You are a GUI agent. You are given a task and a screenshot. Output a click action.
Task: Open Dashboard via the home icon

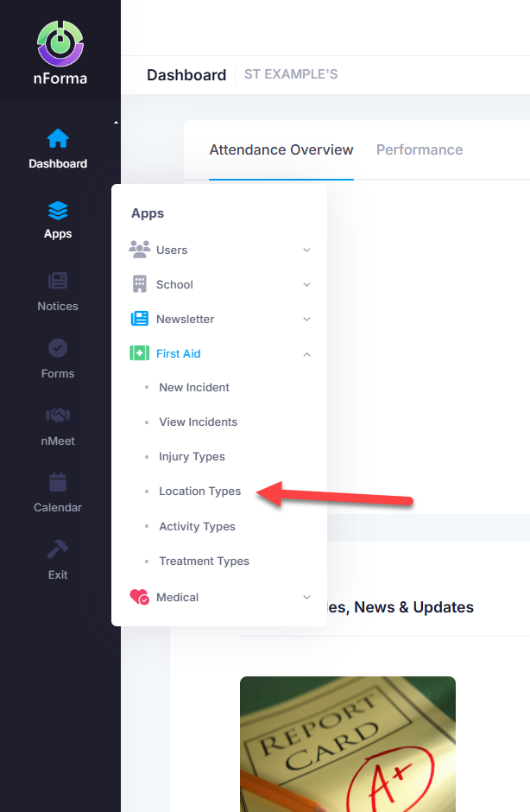[58, 138]
